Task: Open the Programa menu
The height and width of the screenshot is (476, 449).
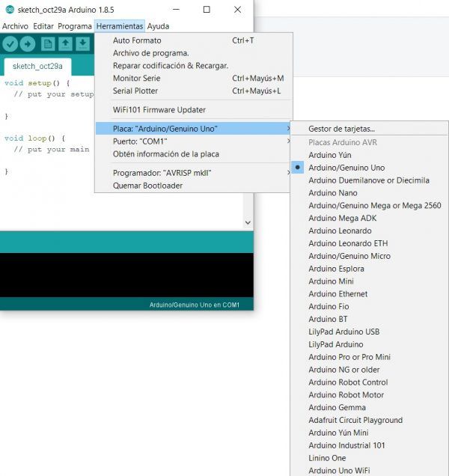Action: click(75, 26)
